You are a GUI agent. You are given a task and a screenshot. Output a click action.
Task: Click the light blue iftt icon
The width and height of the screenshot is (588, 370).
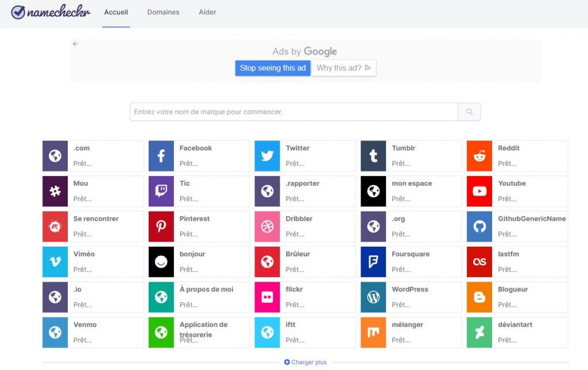tap(268, 333)
